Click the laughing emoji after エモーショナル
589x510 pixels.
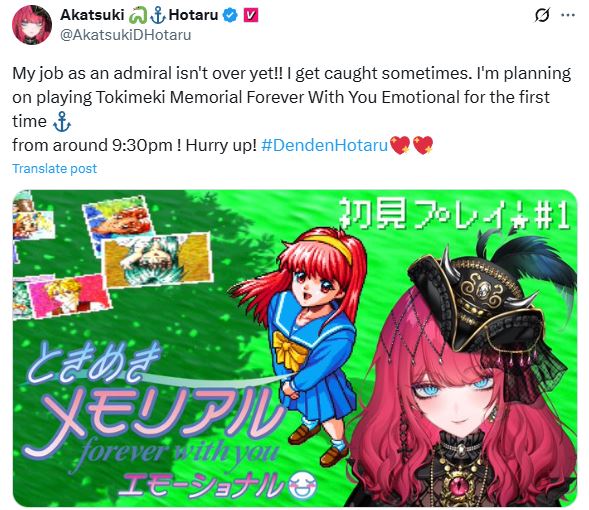point(303,487)
